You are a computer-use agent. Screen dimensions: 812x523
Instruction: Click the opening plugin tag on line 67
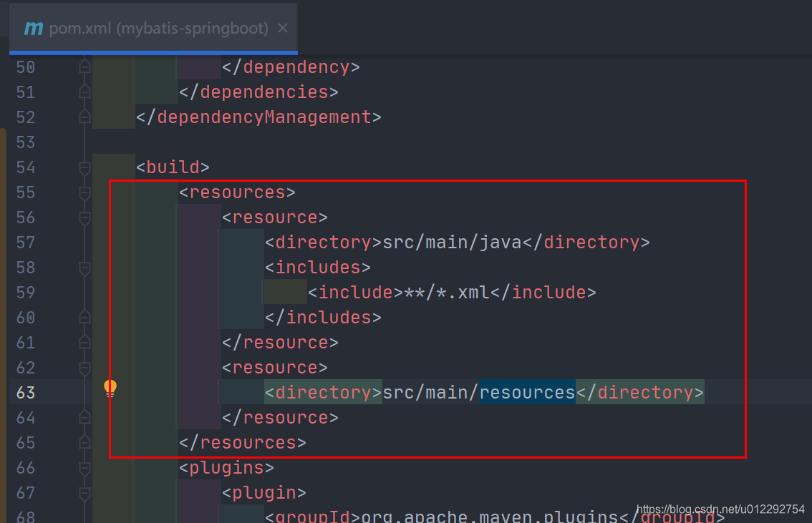[264, 492]
